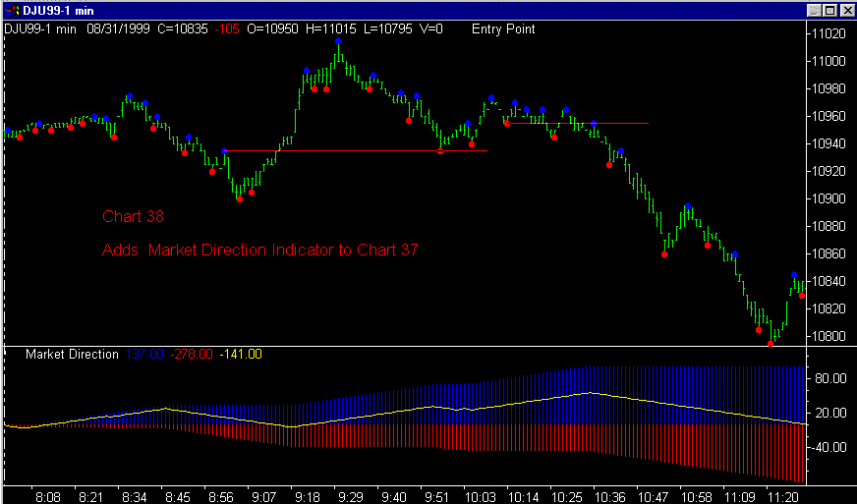The image size is (857, 504).
Task: Click the 10:25 time axis label
Action: (567, 497)
